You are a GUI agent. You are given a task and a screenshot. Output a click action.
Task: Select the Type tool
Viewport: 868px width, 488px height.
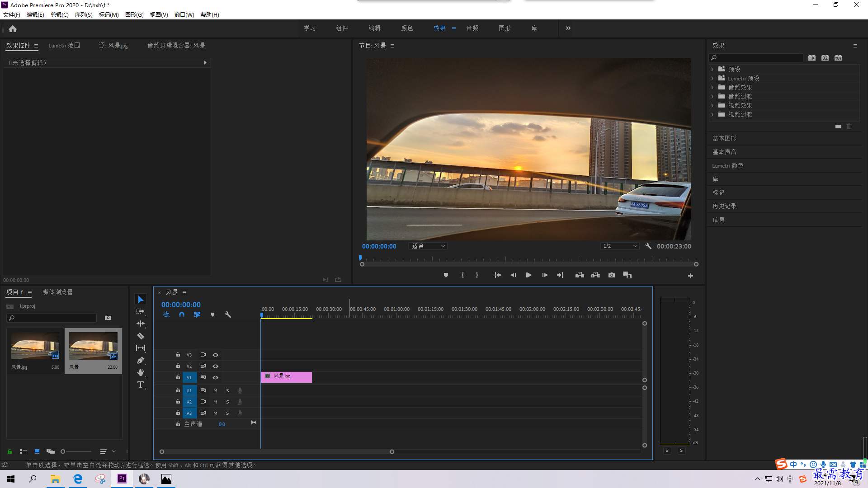141,385
